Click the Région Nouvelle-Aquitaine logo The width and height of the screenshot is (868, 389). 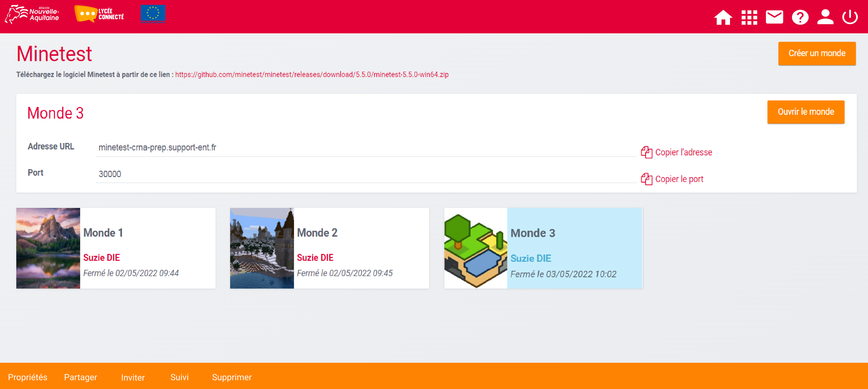point(32,14)
